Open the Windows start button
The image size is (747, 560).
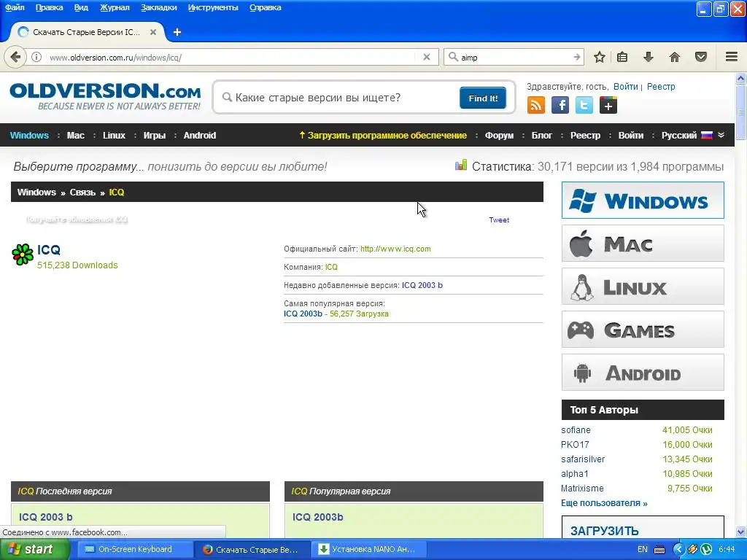tap(34, 549)
